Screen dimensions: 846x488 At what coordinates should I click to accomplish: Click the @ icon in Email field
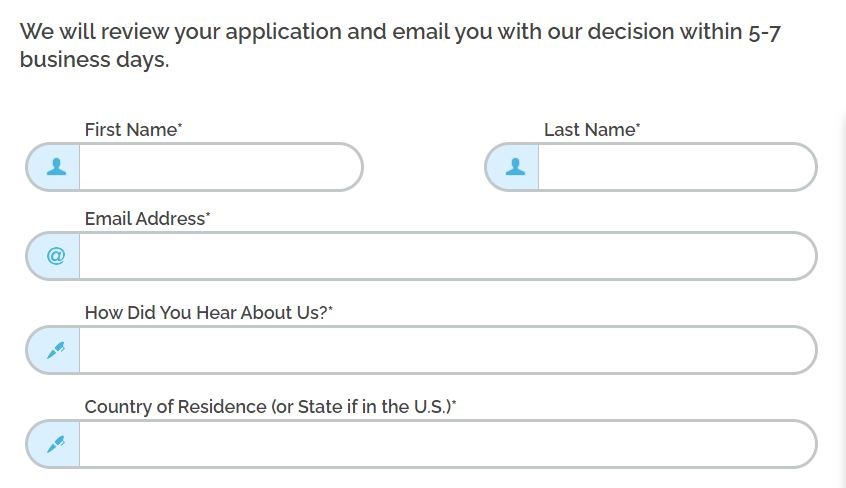[x=56, y=255]
